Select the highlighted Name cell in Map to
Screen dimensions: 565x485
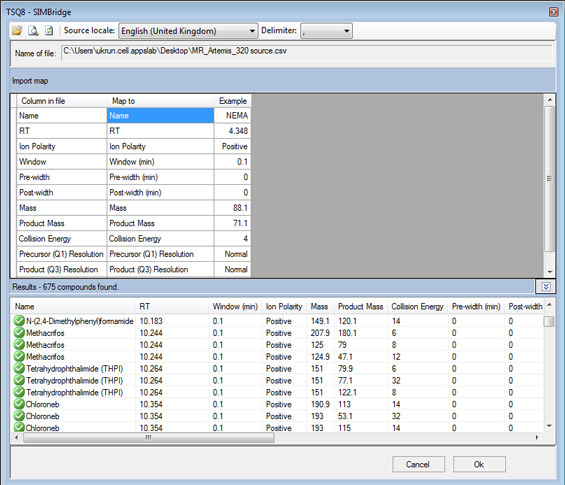click(160, 116)
